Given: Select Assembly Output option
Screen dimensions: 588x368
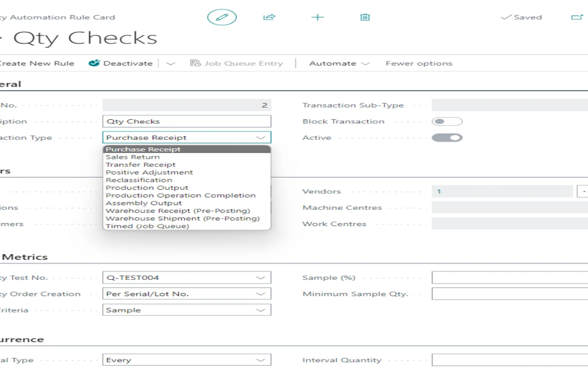Looking at the screenshot, I should pyautogui.click(x=187, y=203).
